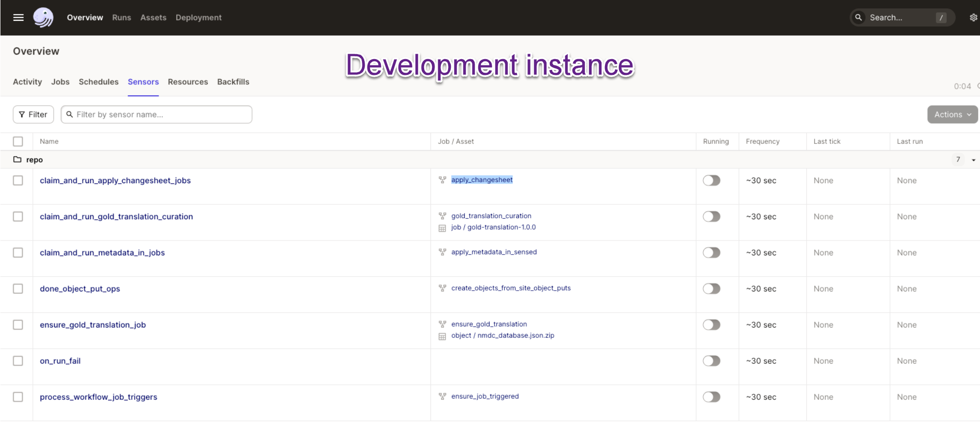Open user settings via the gear icon
The width and height of the screenshot is (980, 425).
point(973,17)
